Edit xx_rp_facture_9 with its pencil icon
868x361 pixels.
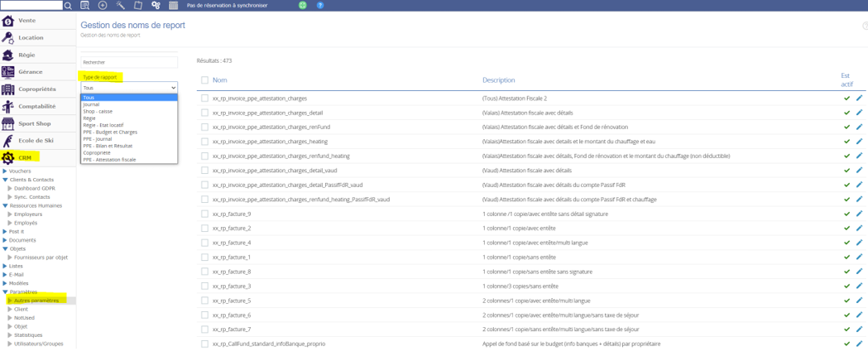tap(859, 214)
